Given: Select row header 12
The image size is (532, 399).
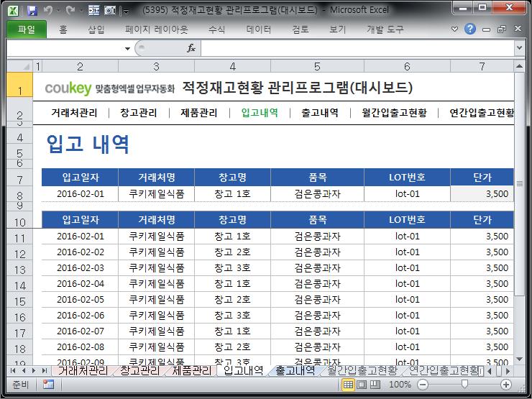Looking at the screenshot, I should [19, 254].
